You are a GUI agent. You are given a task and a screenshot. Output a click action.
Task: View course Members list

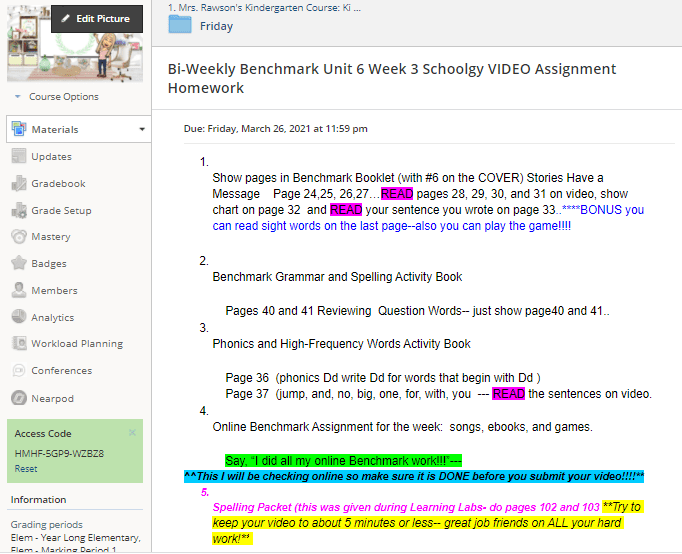(x=54, y=290)
